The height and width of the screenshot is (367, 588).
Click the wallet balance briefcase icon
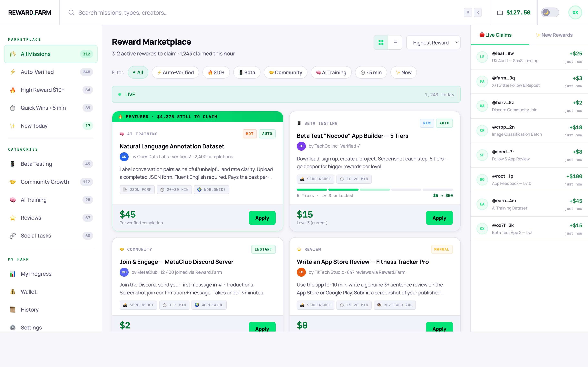coord(500,12)
